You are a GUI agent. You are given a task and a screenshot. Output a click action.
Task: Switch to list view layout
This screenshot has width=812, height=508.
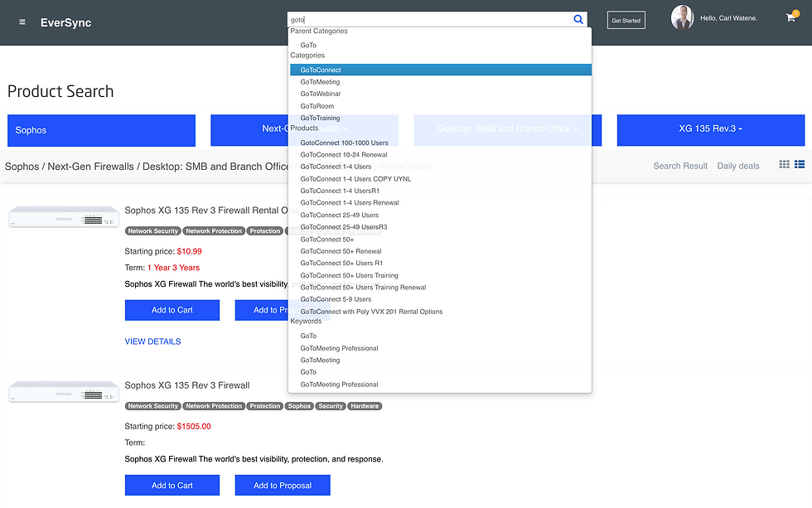[x=800, y=165]
